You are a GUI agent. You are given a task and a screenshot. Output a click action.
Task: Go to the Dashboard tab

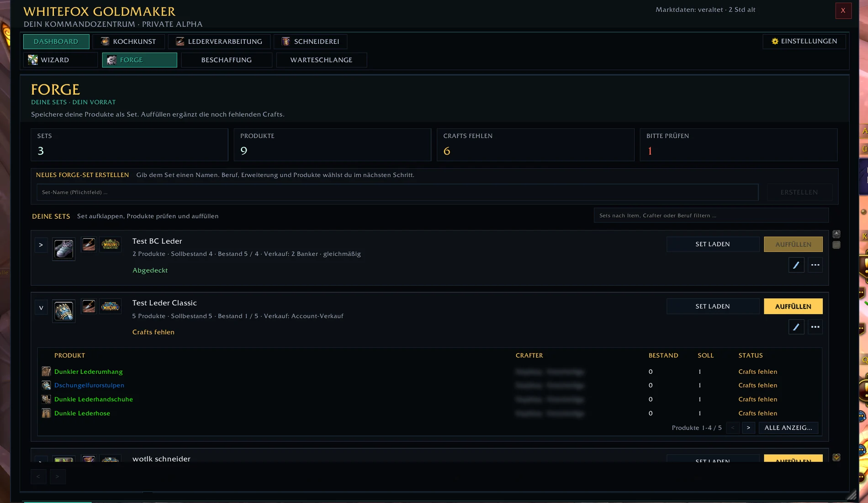pyautogui.click(x=56, y=42)
